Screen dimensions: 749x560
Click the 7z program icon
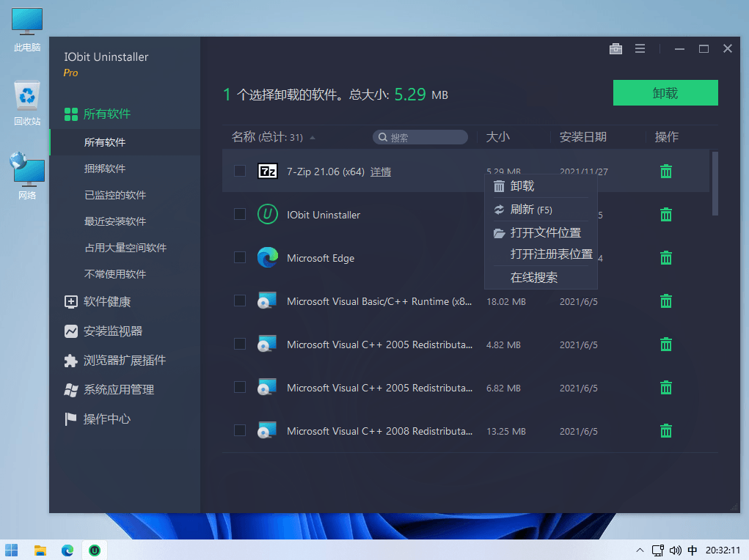pyautogui.click(x=268, y=171)
